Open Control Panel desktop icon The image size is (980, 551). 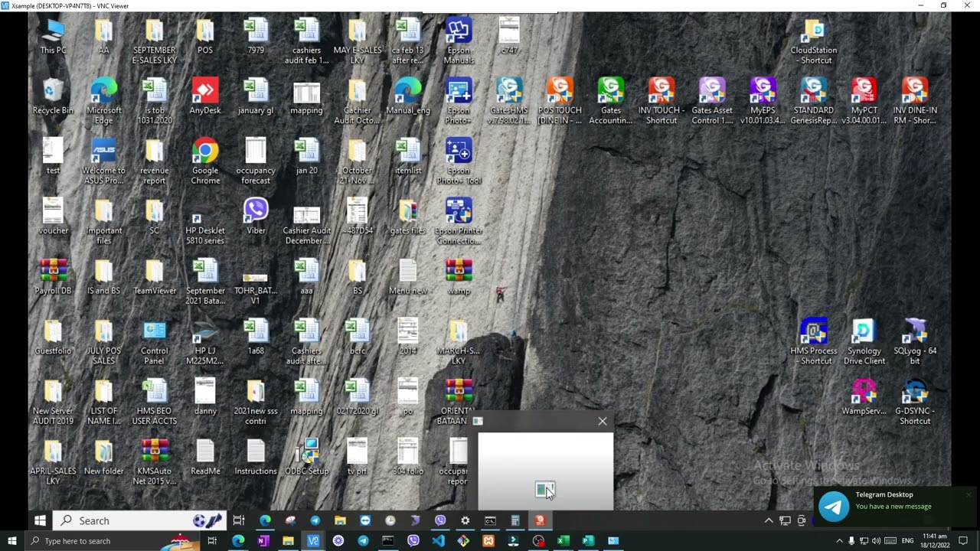click(x=155, y=342)
